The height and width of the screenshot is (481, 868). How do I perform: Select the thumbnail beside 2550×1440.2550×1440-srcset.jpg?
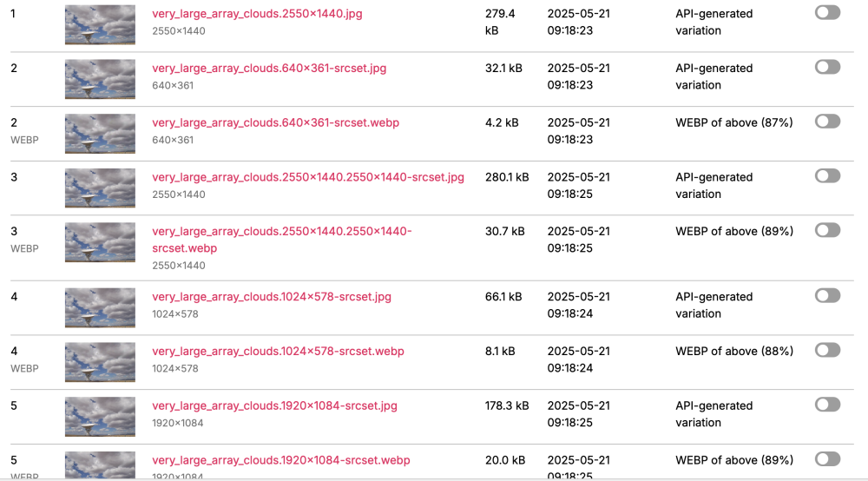(100, 188)
